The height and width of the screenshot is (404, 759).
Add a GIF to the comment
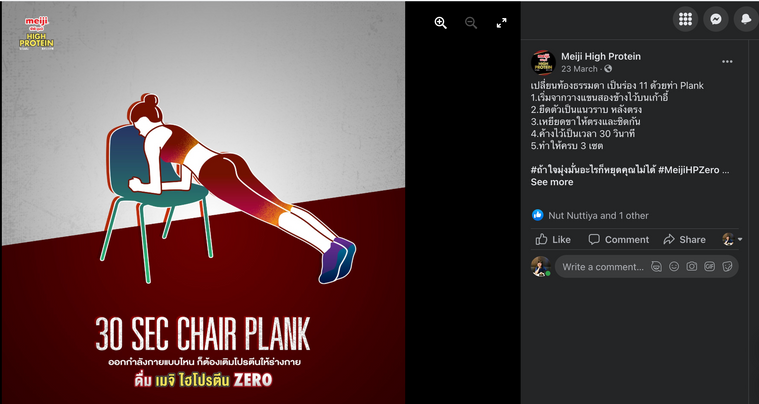click(710, 267)
